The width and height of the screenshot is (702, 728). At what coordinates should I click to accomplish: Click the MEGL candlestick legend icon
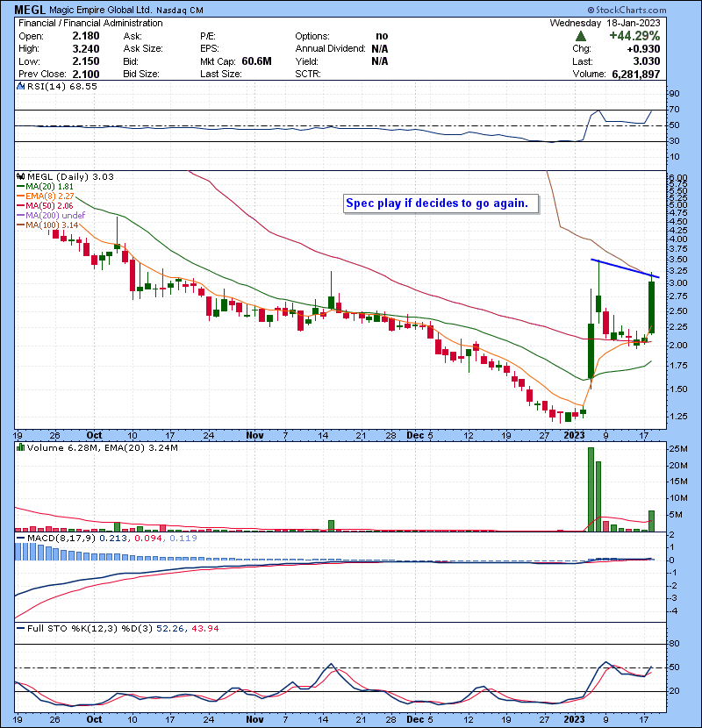click(x=20, y=177)
